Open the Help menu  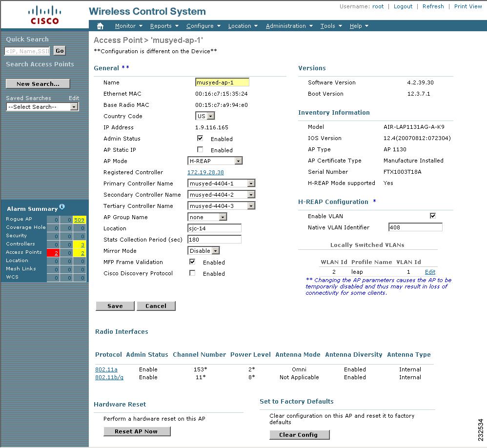coord(359,26)
